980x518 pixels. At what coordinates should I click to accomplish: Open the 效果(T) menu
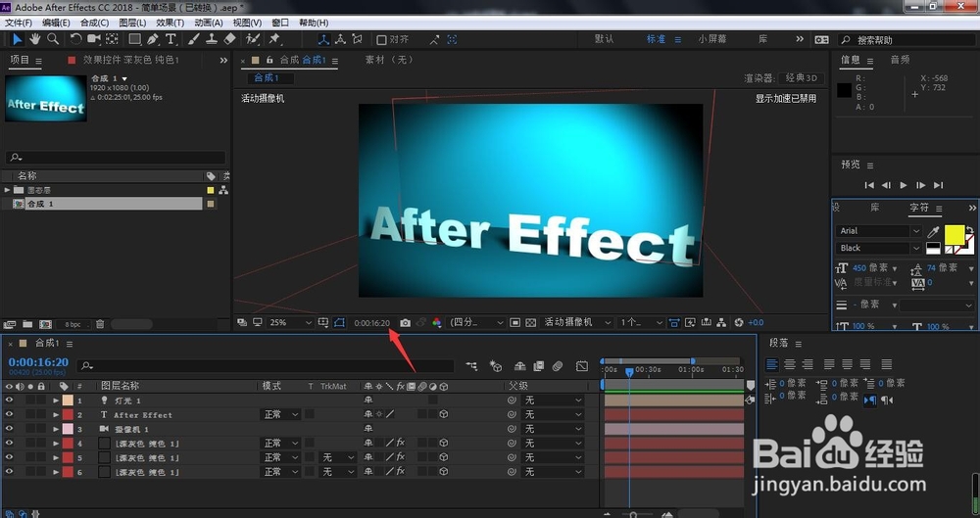point(170,23)
